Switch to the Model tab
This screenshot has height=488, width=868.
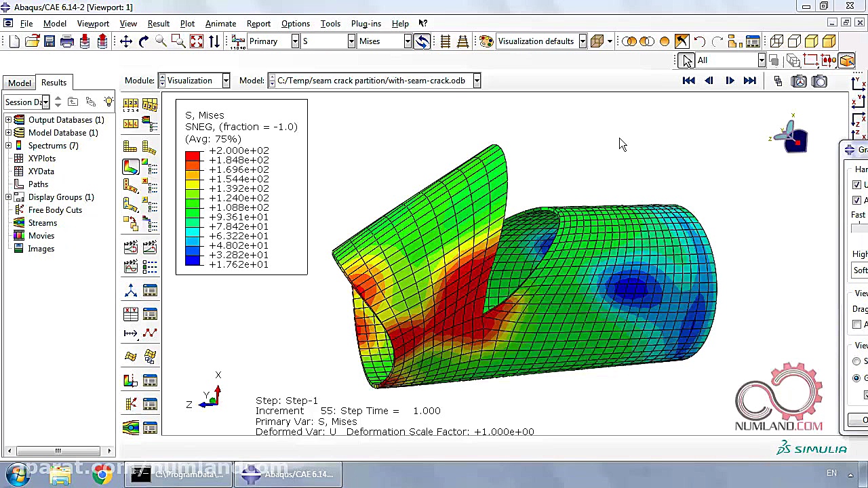20,83
